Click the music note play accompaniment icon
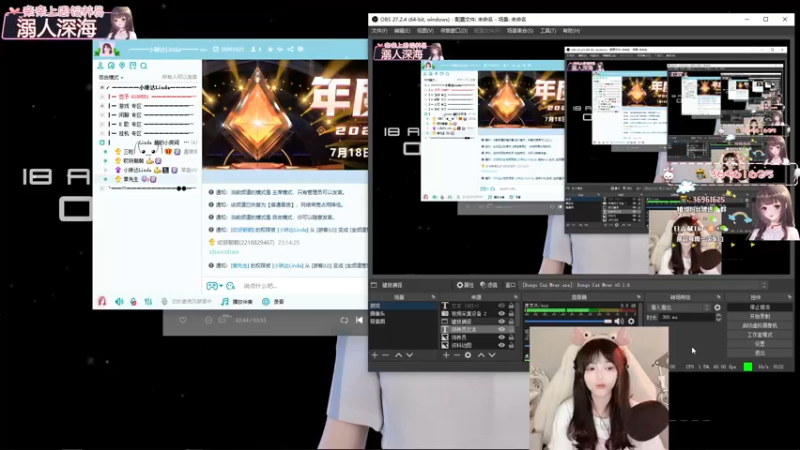The width and height of the screenshot is (800, 450). (x=224, y=302)
